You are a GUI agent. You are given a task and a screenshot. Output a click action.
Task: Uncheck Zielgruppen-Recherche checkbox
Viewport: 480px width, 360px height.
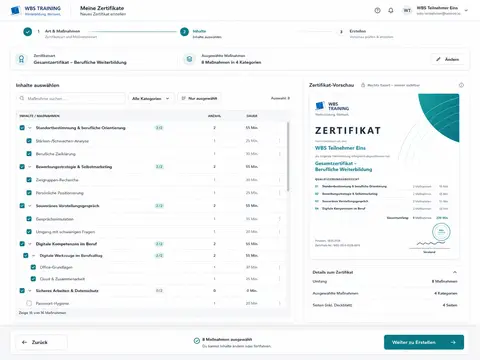click(29, 180)
